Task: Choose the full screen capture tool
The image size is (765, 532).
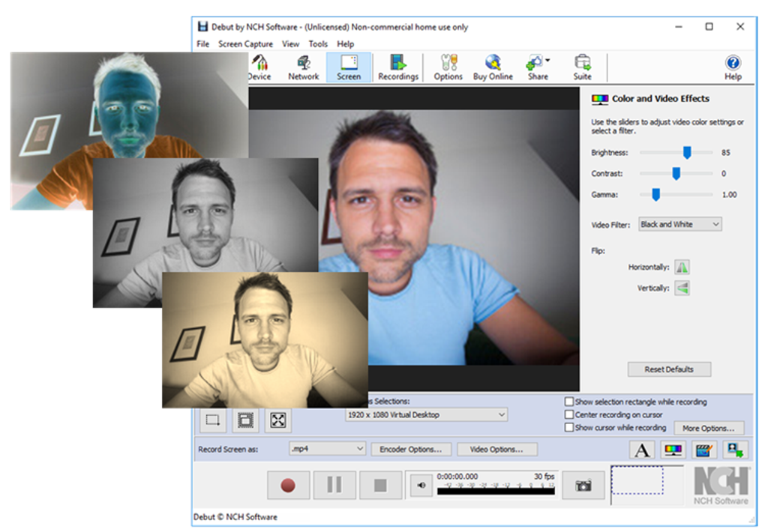Action: pyautogui.click(x=278, y=420)
